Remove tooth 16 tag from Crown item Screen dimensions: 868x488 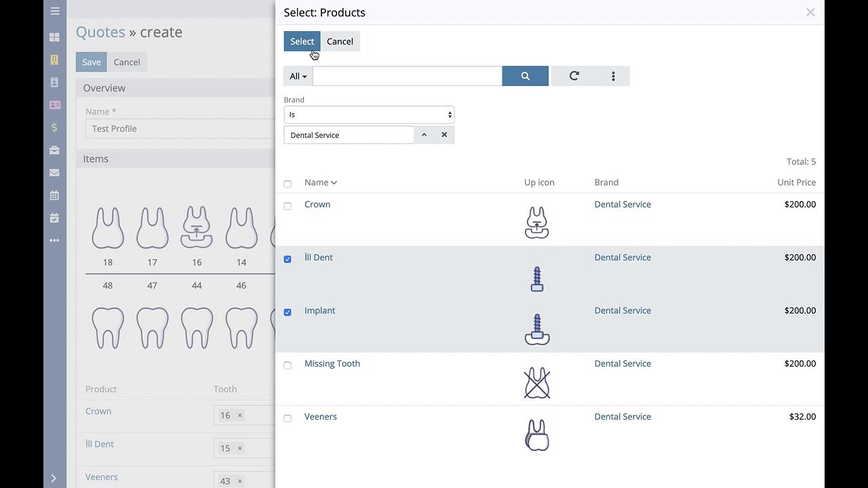coord(240,415)
